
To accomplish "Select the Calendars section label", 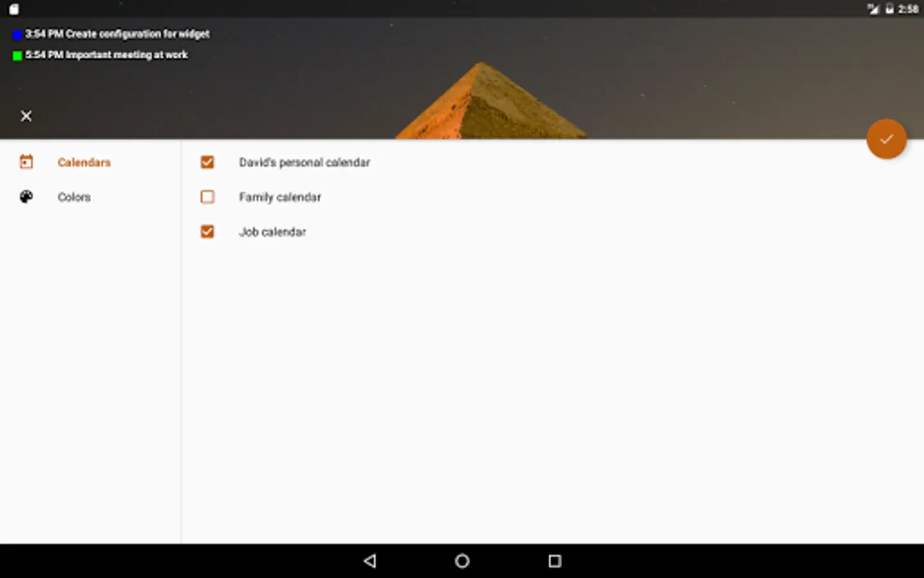I will [84, 162].
